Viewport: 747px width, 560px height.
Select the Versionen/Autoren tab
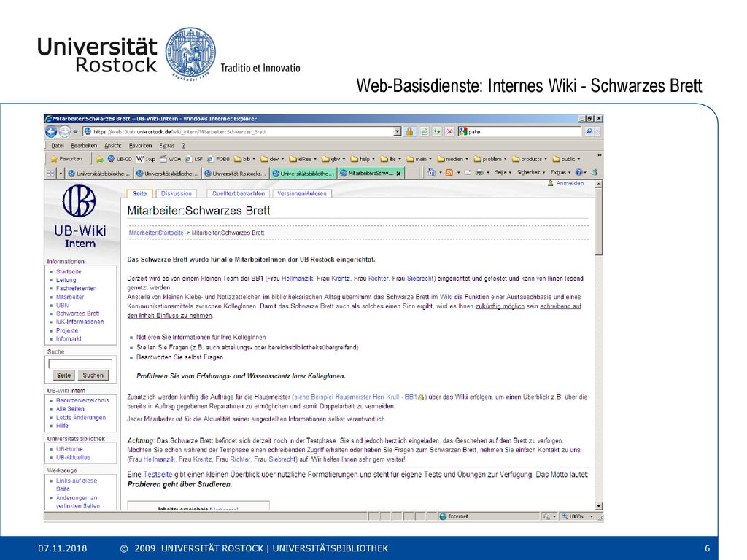point(301,193)
